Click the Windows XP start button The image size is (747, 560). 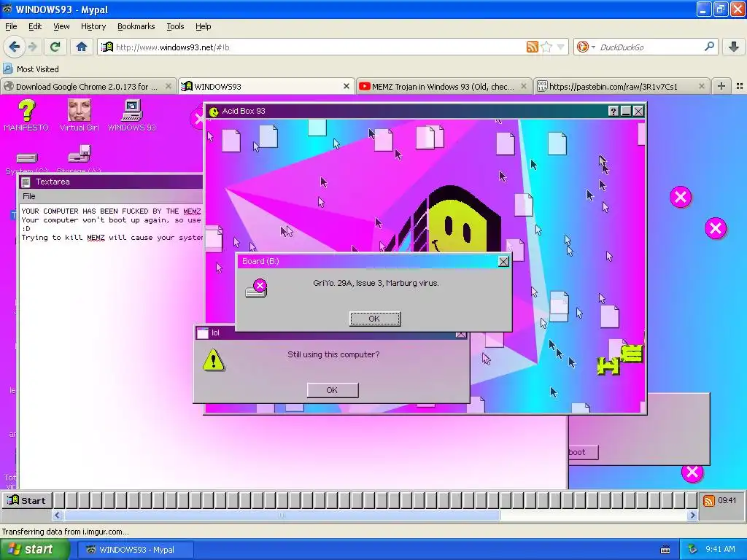click(x=34, y=550)
